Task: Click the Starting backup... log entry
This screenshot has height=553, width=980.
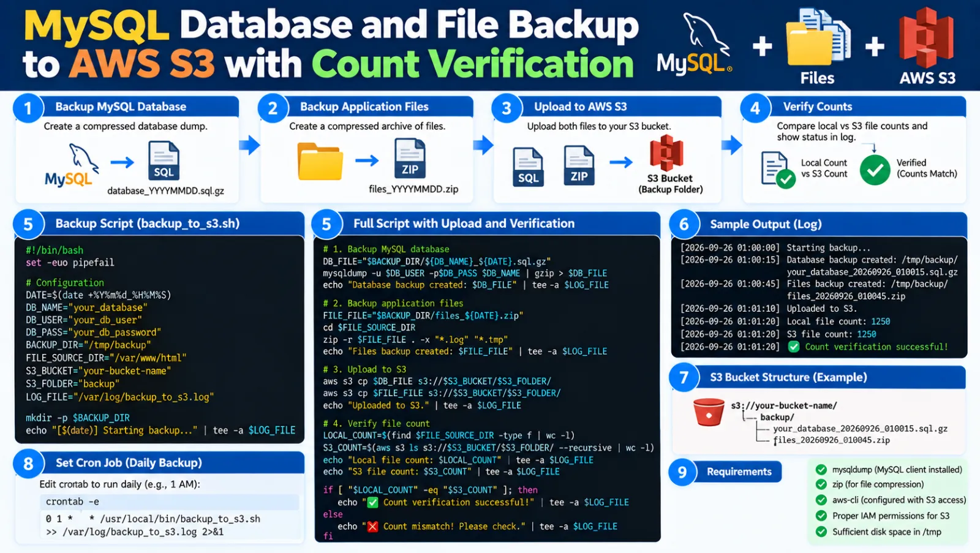Action: [x=775, y=248]
